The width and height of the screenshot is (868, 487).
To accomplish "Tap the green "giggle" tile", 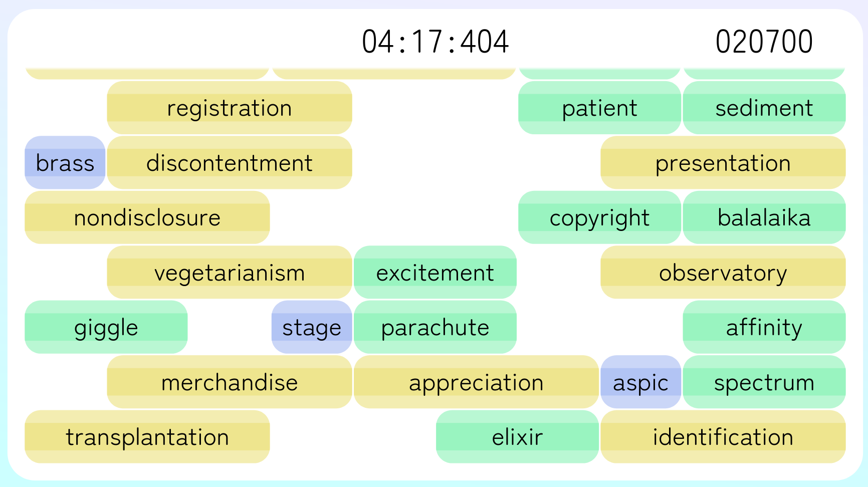I will click(x=106, y=327).
